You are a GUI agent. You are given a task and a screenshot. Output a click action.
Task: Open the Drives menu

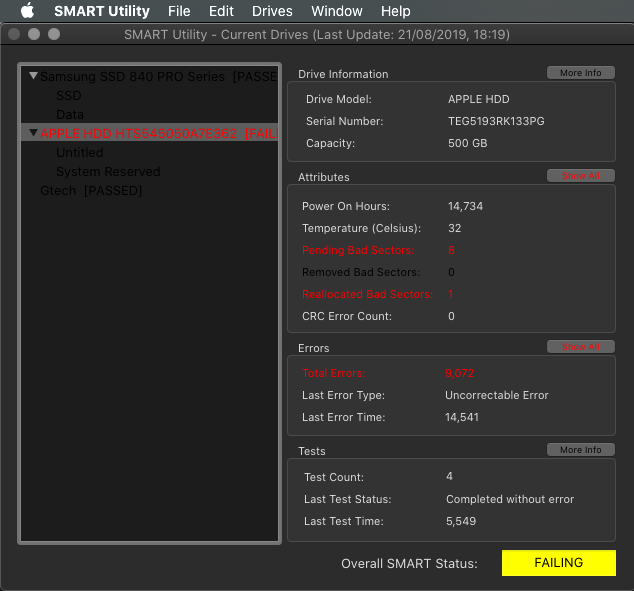pos(272,11)
